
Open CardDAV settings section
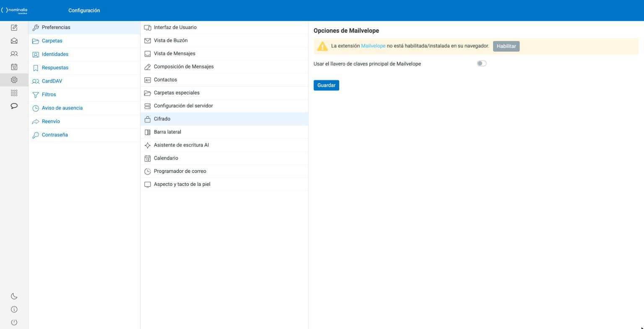[84, 81]
